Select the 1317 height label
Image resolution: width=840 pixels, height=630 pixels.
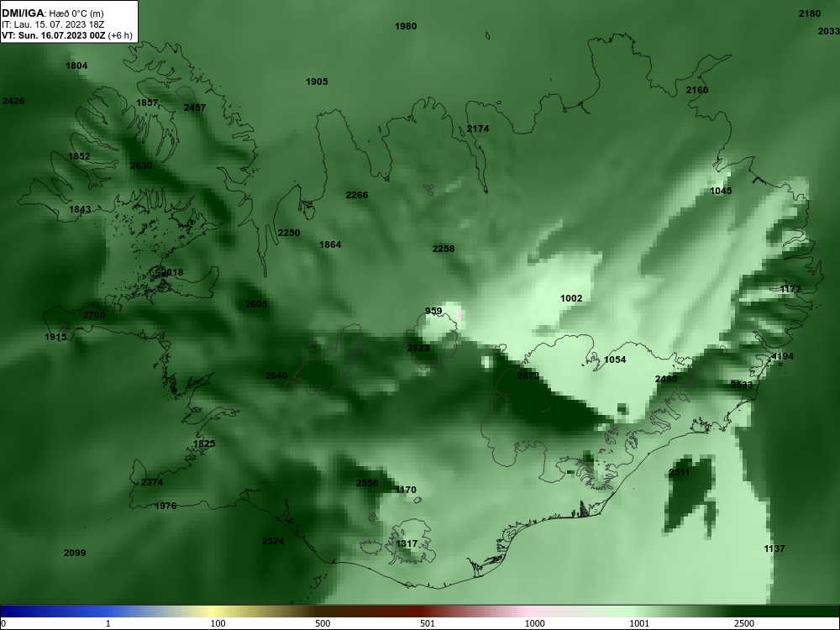pyautogui.click(x=407, y=544)
